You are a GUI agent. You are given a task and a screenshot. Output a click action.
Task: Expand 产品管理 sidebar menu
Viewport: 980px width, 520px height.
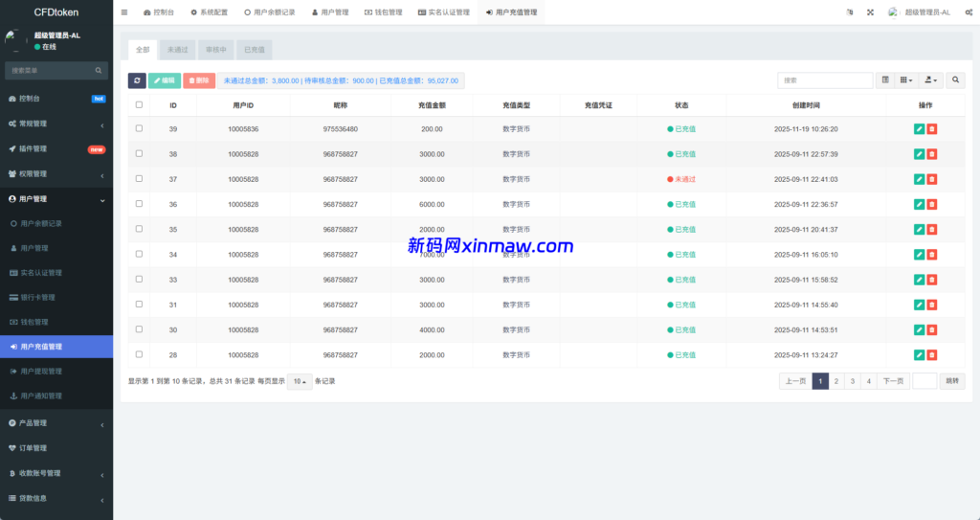(56, 423)
